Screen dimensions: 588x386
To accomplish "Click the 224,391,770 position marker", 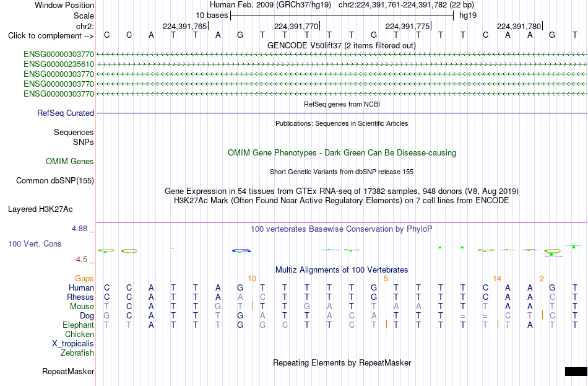I will coord(296,26).
